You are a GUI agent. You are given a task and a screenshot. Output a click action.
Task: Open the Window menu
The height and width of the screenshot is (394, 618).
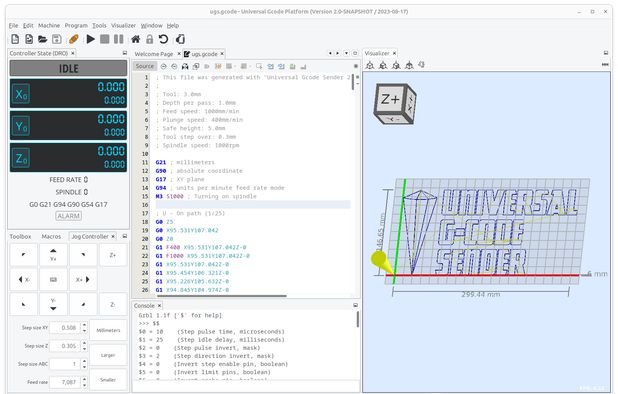point(151,25)
